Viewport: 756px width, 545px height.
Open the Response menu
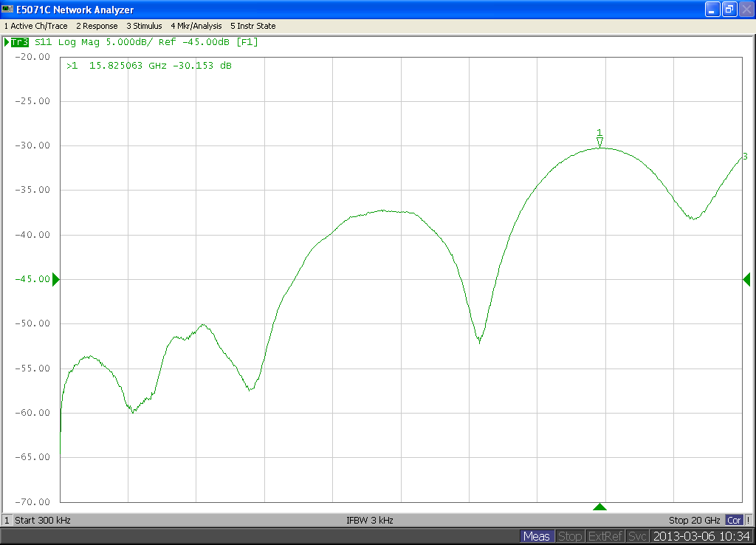(97, 26)
